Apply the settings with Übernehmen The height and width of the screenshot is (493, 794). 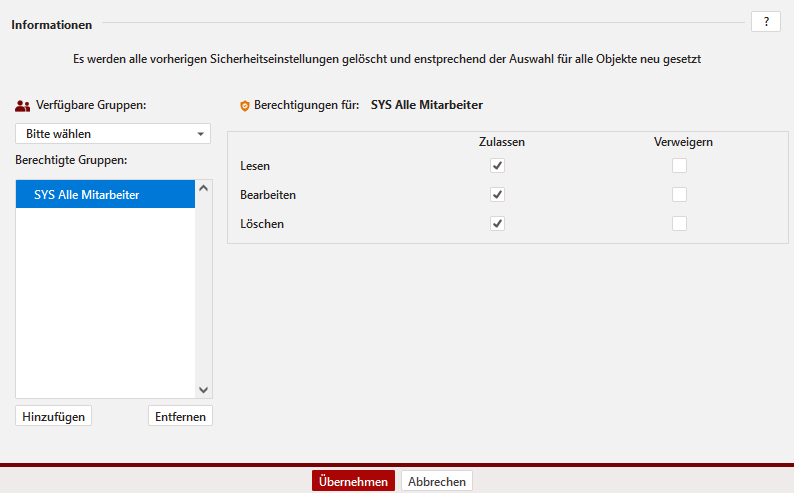(x=353, y=482)
